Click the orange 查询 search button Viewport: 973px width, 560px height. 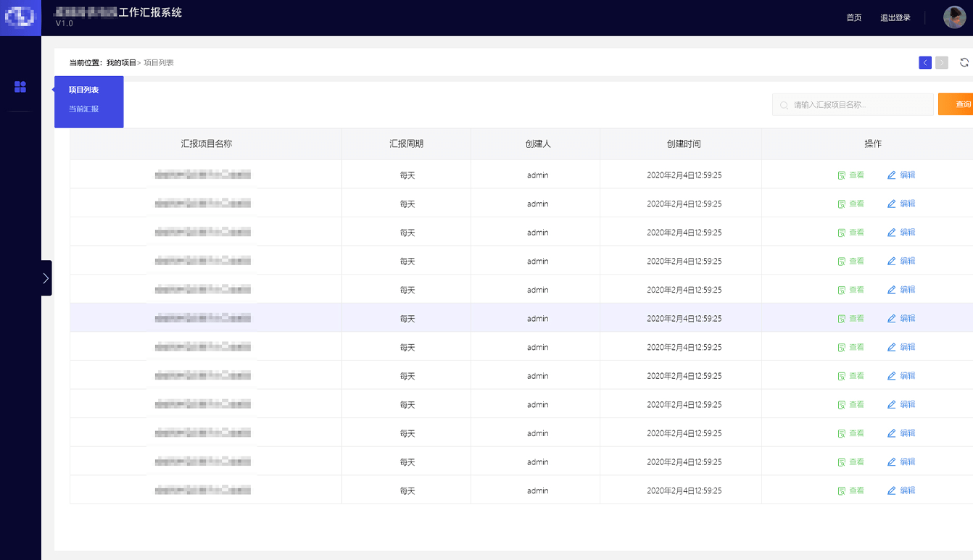coord(958,104)
